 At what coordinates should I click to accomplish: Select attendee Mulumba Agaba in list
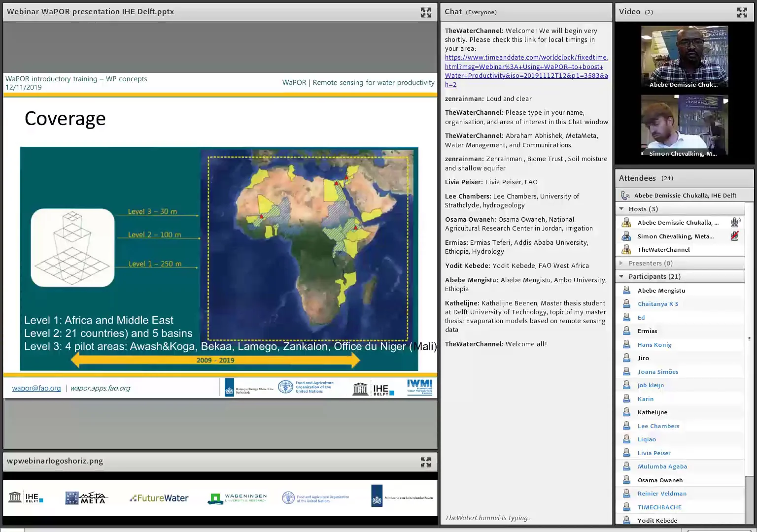click(x=662, y=466)
